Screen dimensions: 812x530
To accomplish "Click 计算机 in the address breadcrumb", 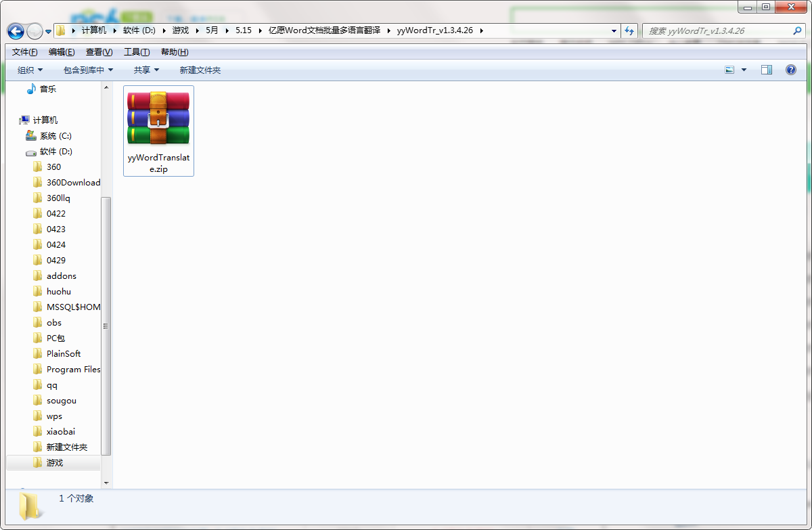I will tap(94, 31).
